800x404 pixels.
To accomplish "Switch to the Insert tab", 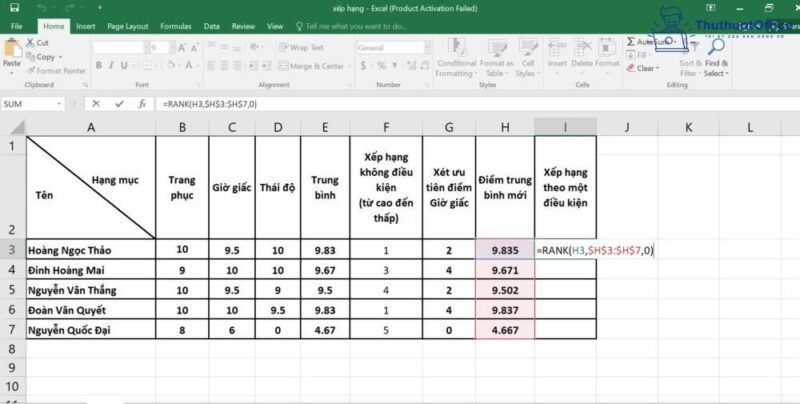I will point(86,26).
